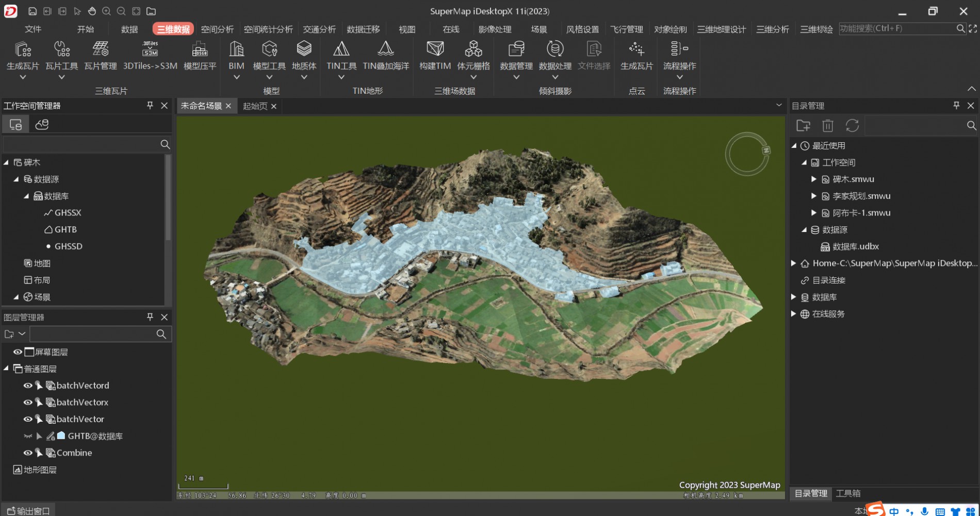
Task: Refresh the 目录管理 catalog
Action: tap(852, 125)
